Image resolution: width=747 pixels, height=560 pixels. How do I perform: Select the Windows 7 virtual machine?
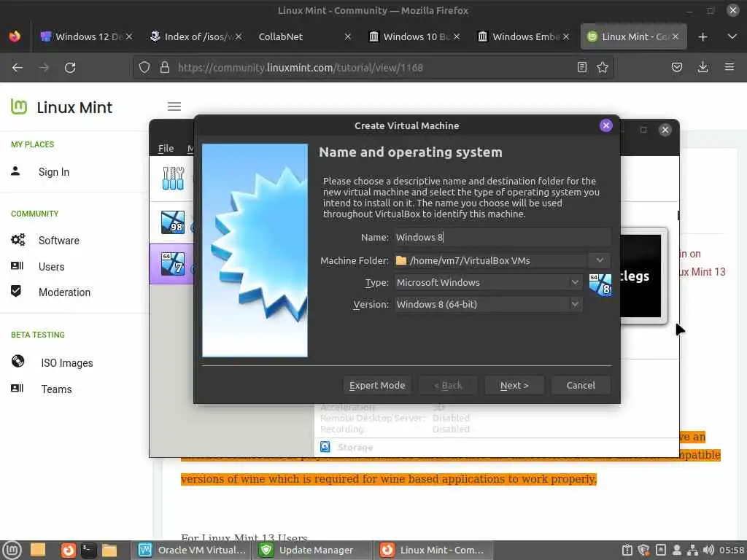click(172, 264)
